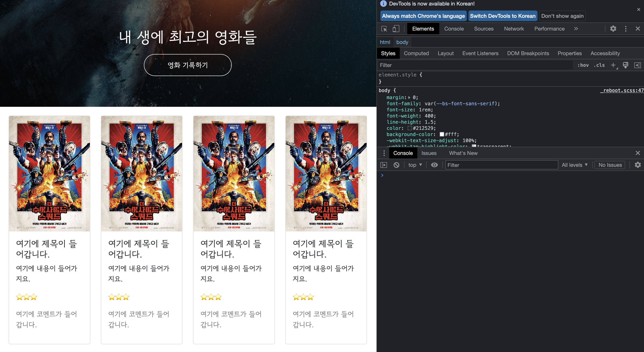Open the Accessibility subtab

[605, 54]
